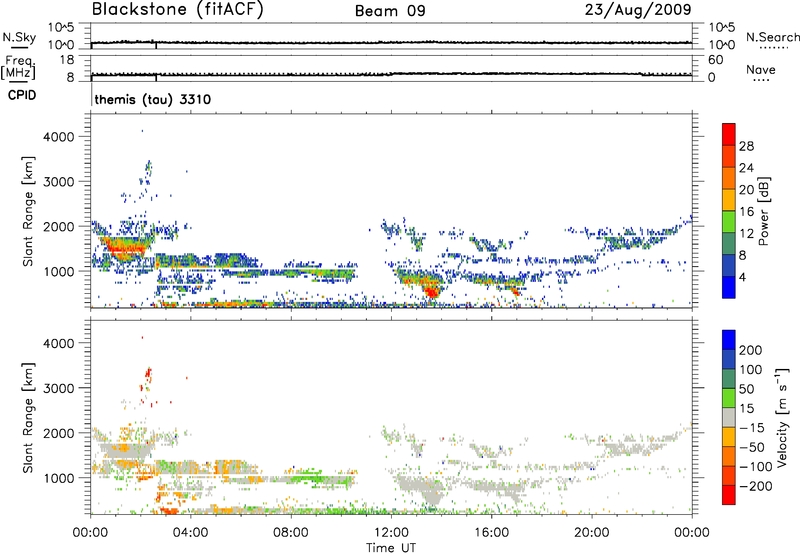Click the gray -15 to 15 Velocity colorbar segment
The image size is (800, 554).
[729, 417]
